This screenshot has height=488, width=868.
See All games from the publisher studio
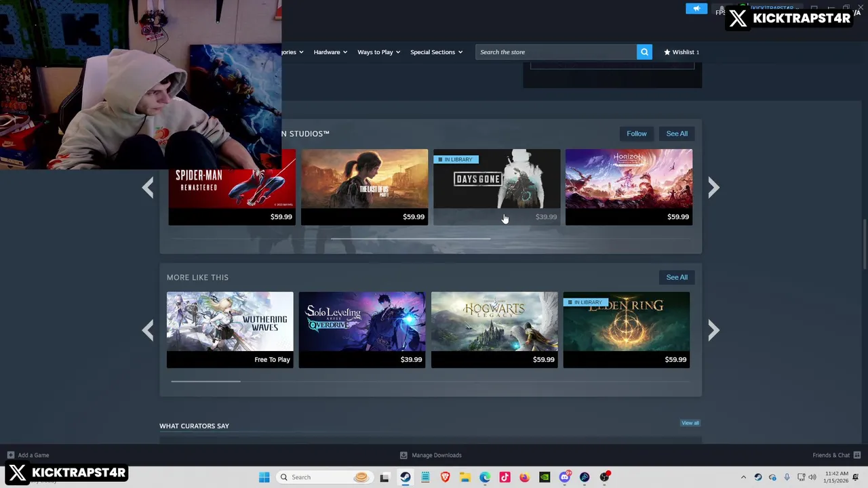[x=677, y=134]
